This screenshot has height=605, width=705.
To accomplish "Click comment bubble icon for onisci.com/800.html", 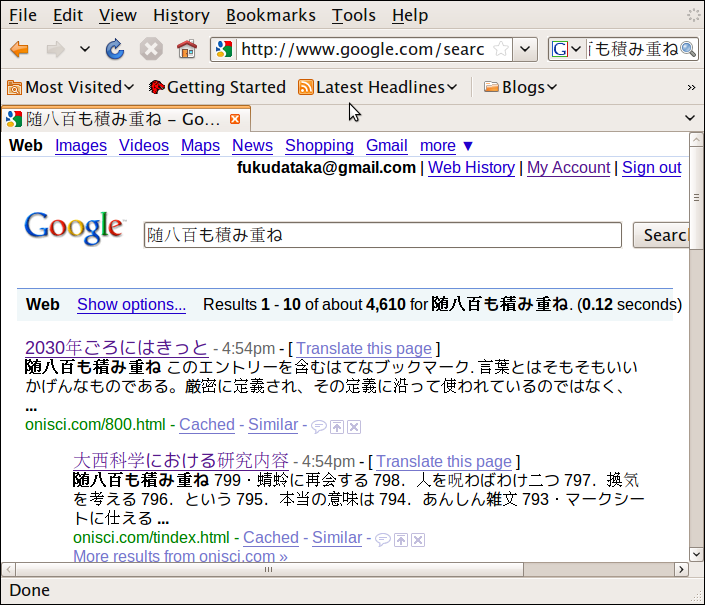I will click(319, 427).
